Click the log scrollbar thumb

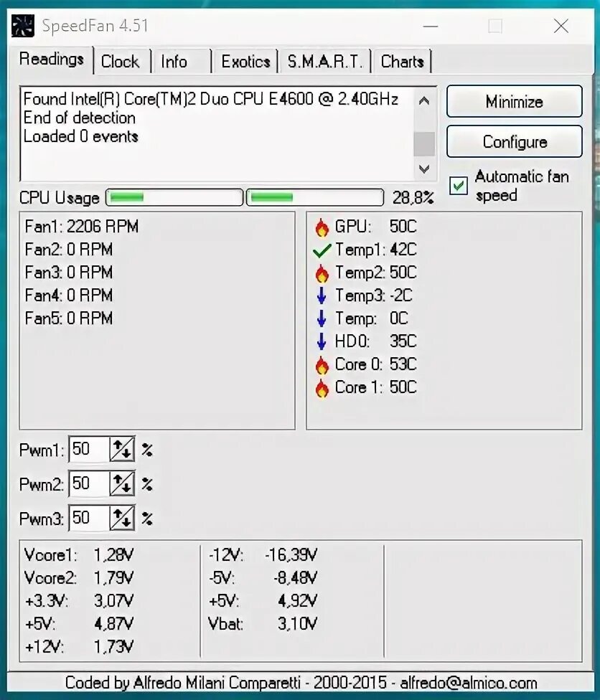pos(424,143)
